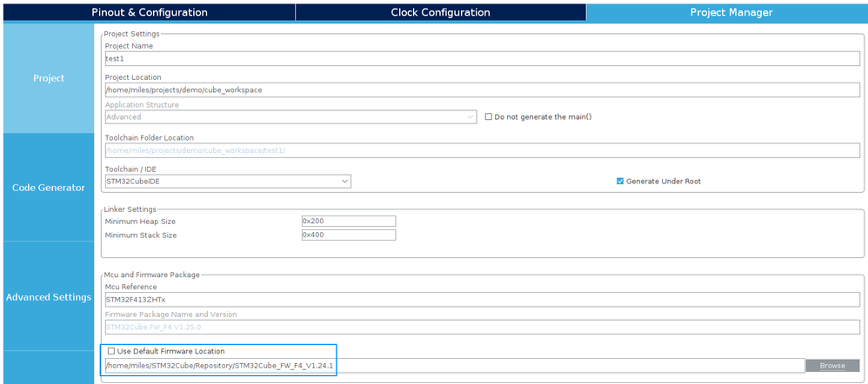
Task: Click the Minimum Stack Size field 0x400
Action: [x=349, y=235]
